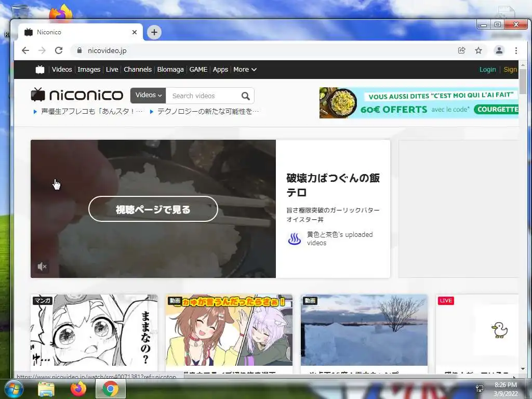This screenshot has height=399, width=532.
Task: Click the Chrome back arrow
Action: pos(25,50)
